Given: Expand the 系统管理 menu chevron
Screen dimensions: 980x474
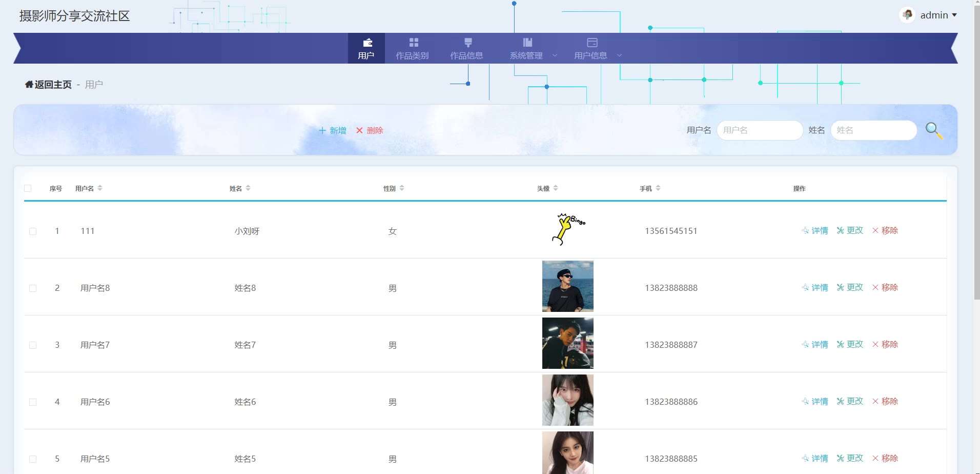Looking at the screenshot, I should pyautogui.click(x=555, y=55).
